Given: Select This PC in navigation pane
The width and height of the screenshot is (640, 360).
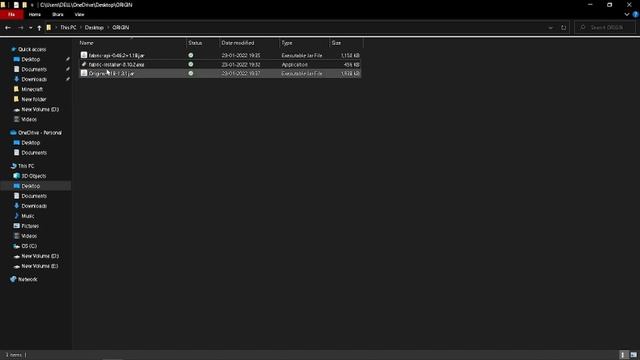Looking at the screenshot, I should [x=26, y=166].
